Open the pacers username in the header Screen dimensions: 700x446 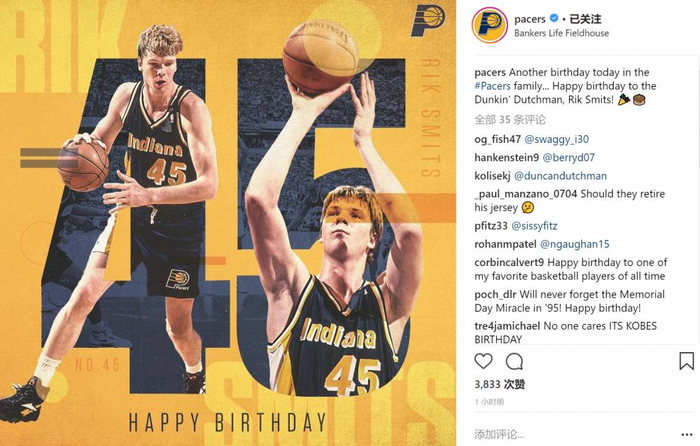529,19
